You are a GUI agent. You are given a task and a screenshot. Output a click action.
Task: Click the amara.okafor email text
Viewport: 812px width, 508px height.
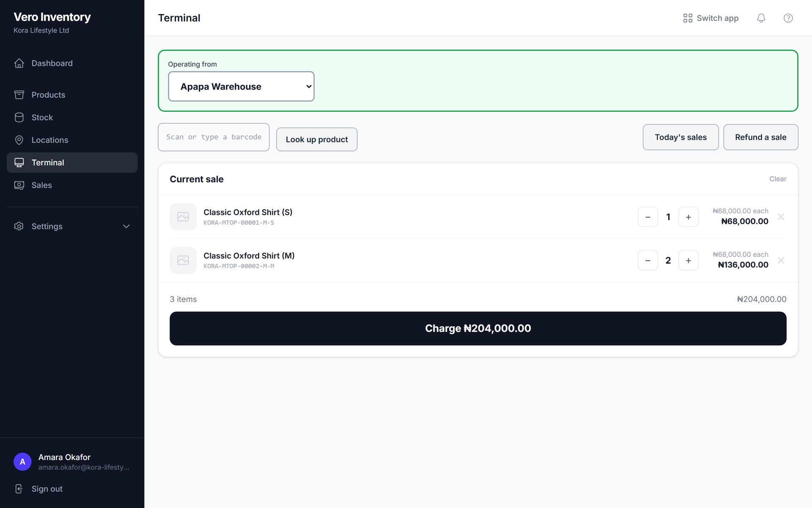coord(84,467)
